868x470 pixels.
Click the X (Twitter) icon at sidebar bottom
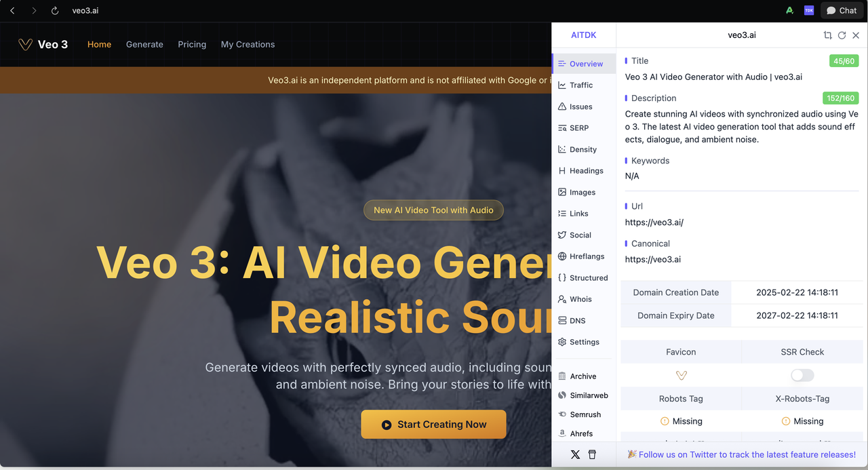[x=575, y=454]
